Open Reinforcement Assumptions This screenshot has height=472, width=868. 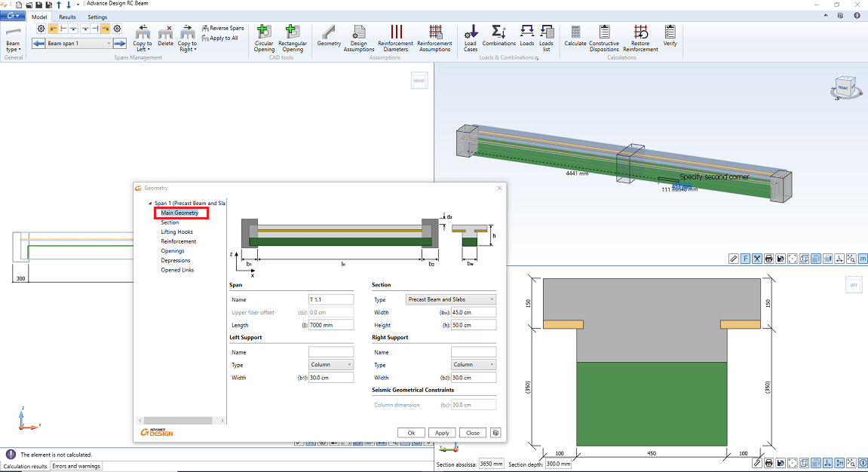coord(434,38)
